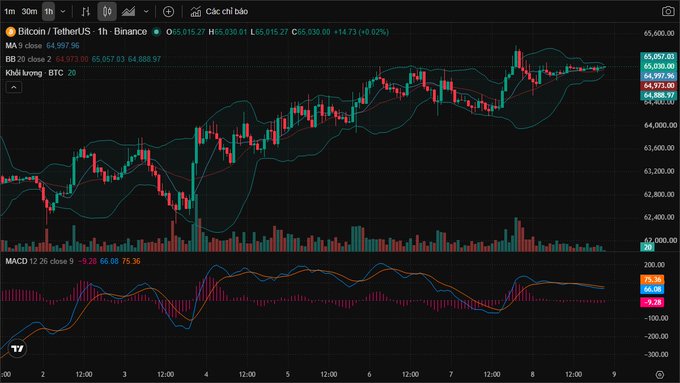Click the add symbol compare plus icon
Screen dimensions: 680x383
[168, 12]
